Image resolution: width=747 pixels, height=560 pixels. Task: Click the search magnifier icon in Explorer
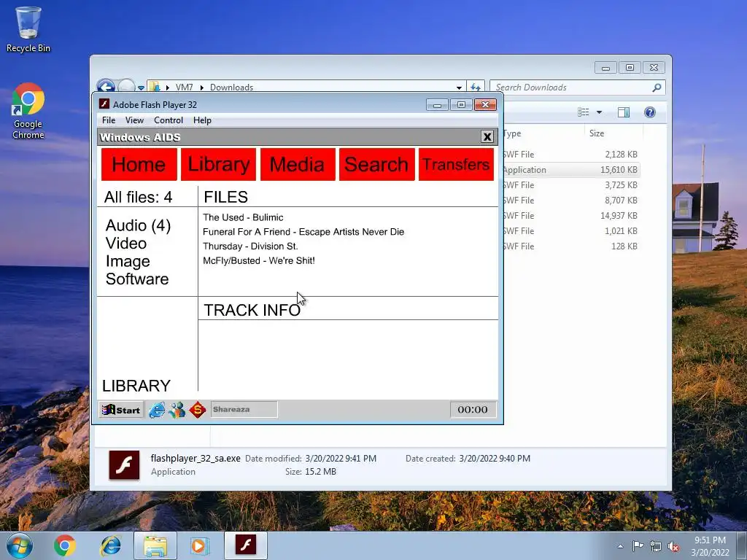(657, 87)
